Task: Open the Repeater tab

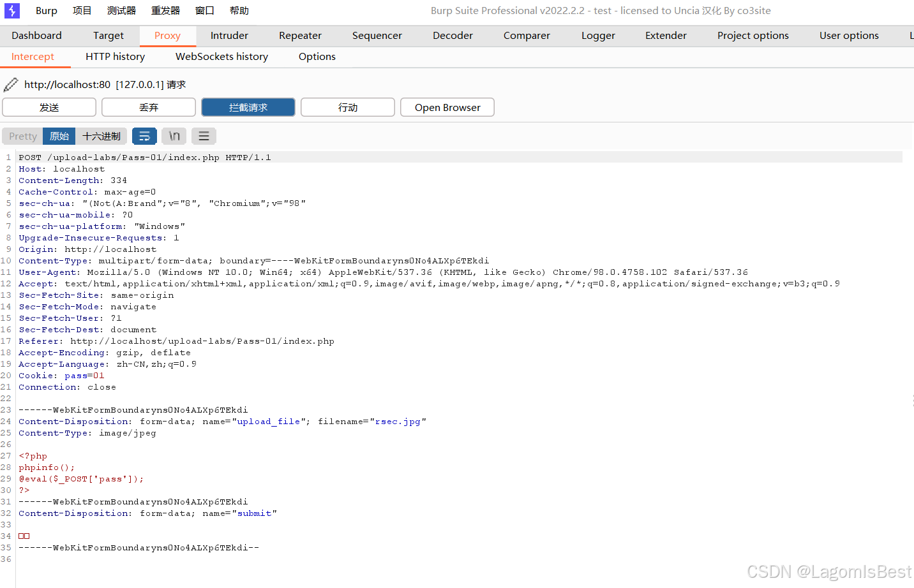Action: click(300, 36)
